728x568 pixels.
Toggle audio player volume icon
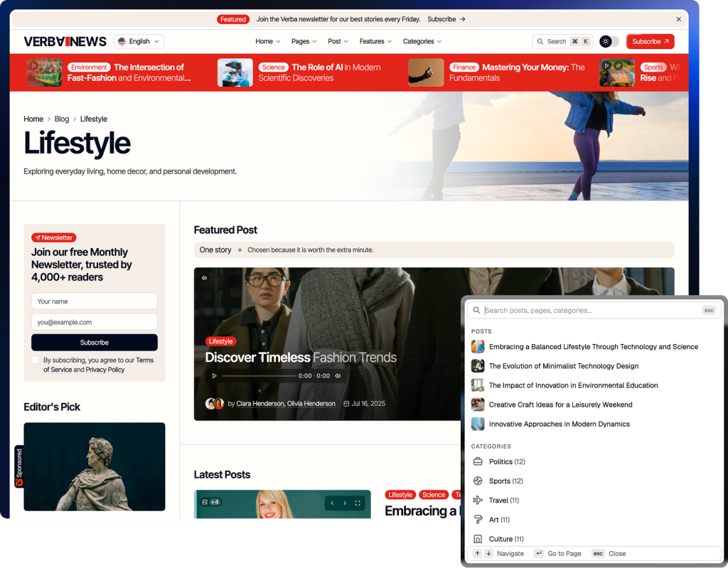click(x=338, y=376)
